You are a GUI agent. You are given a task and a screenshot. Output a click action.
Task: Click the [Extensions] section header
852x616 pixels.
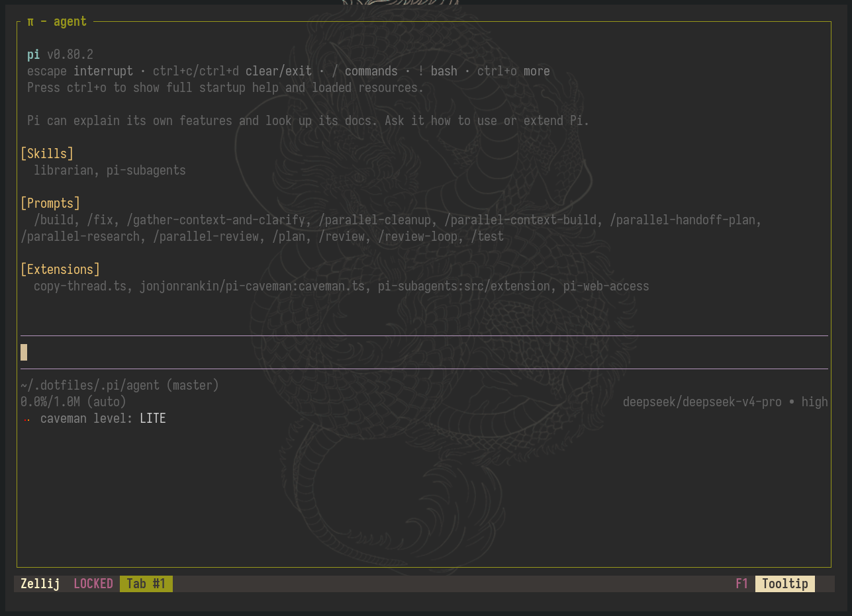click(x=60, y=269)
